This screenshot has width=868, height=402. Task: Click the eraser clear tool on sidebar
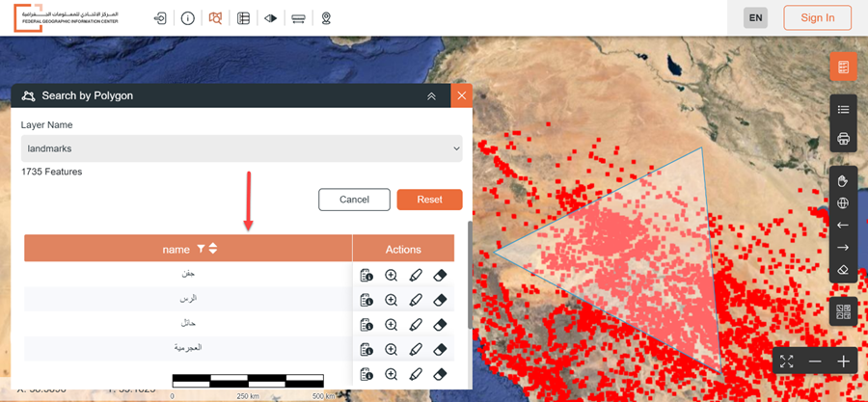point(843,269)
